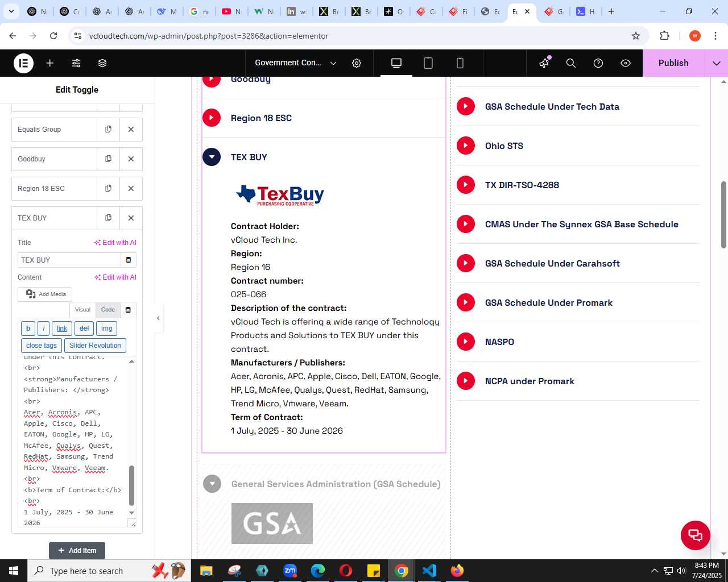The width and height of the screenshot is (728, 582).
Task: Open the Structure layers icon
Action: tap(102, 63)
